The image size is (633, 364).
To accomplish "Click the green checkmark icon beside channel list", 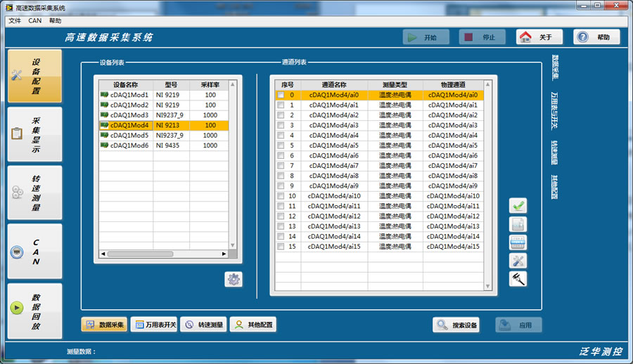I will pos(518,206).
